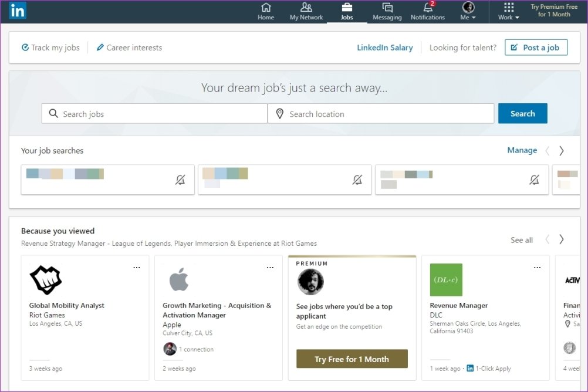
Task: Go to previous Because you viewed jobs
Action: point(548,239)
